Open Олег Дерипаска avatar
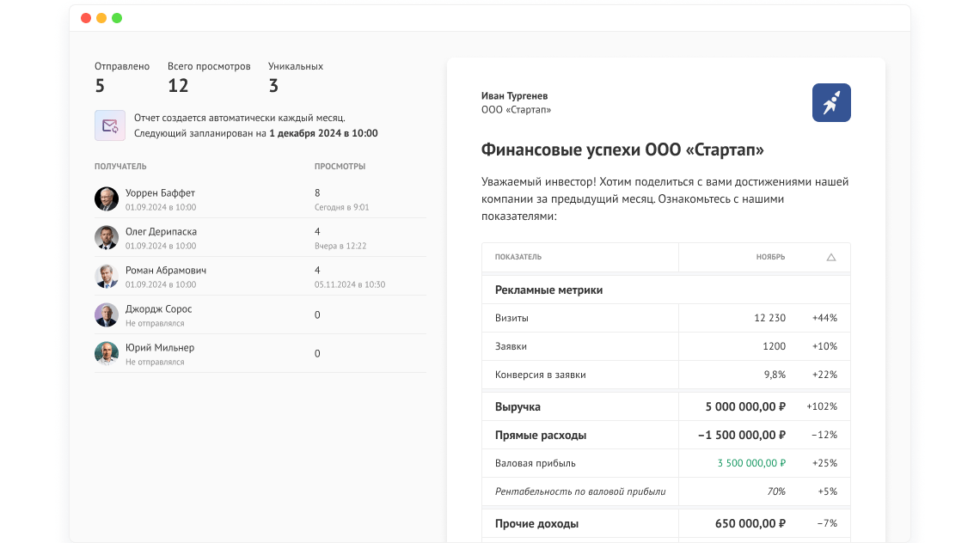This screenshot has width=980, height=543. 107,237
